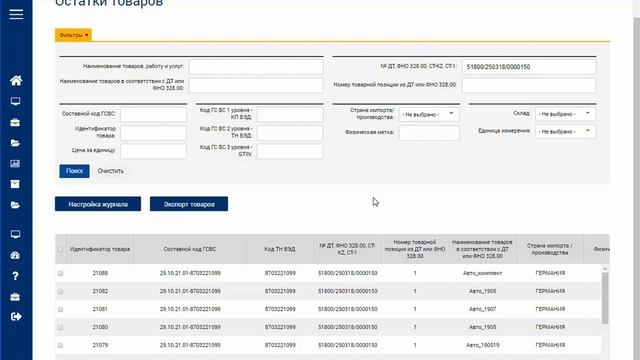Click code 8703221099 in the 21081 row
The height and width of the screenshot is (360, 640).
pyautogui.click(x=280, y=309)
